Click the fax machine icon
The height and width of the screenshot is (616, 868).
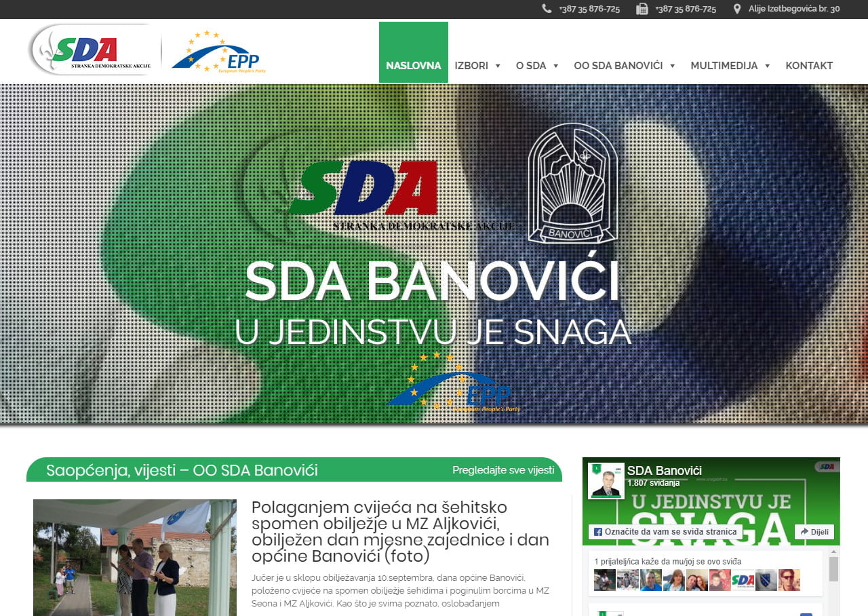tap(642, 9)
